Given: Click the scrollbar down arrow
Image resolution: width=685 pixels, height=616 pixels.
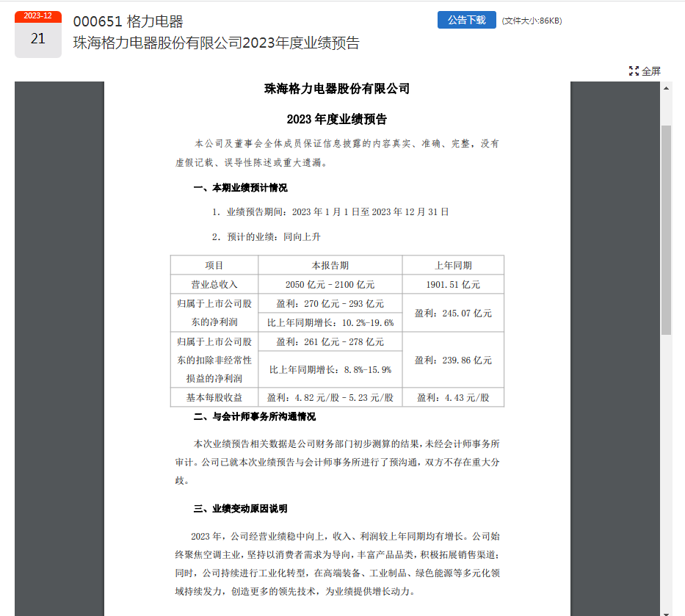Looking at the screenshot, I should pos(666,612).
